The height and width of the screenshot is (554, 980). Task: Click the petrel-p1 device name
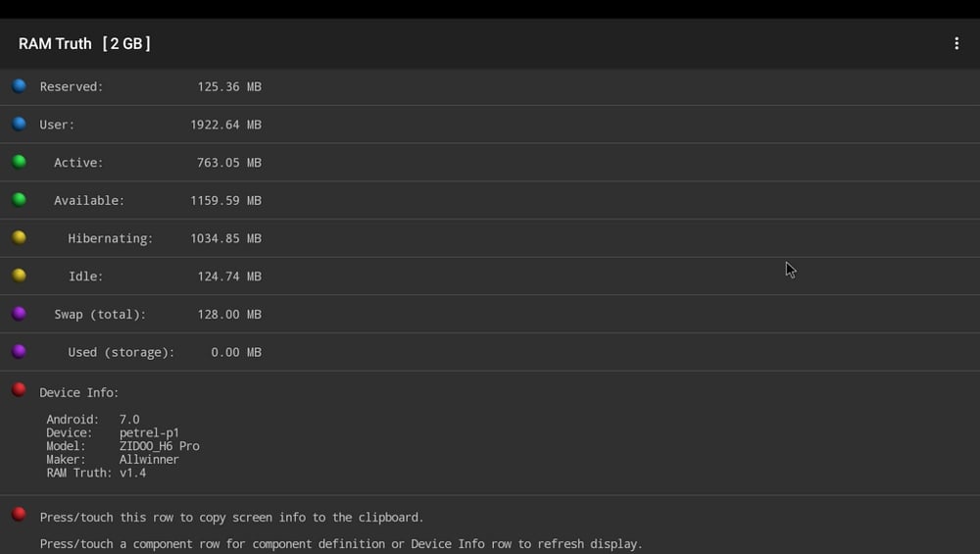pyautogui.click(x=149, y=432)
